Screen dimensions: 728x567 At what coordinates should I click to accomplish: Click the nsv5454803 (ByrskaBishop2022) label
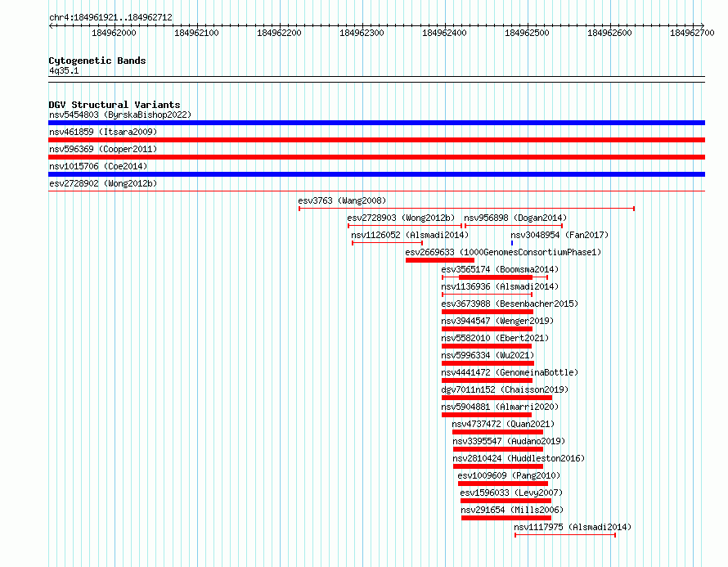[120, 115]
